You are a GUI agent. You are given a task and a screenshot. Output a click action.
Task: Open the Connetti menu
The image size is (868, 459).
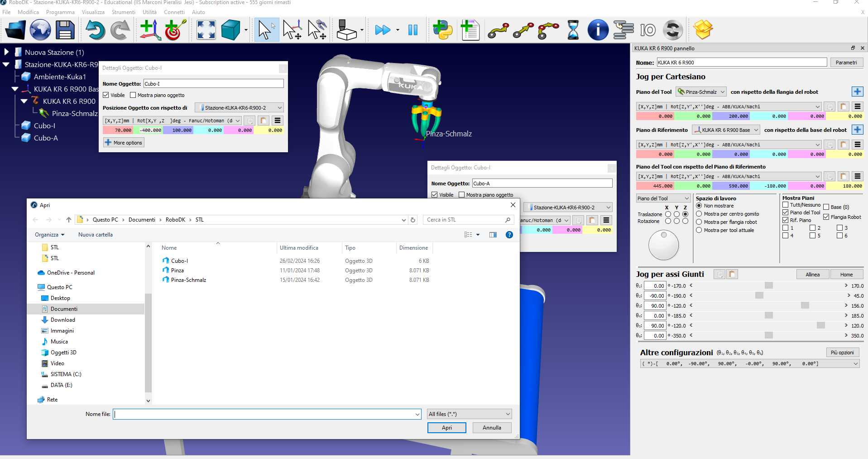click(174, 12)
